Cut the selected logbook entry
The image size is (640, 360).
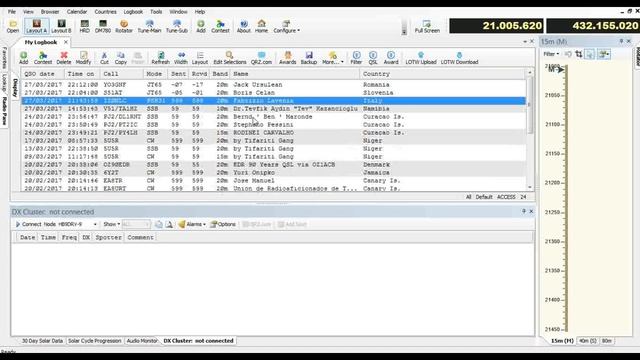pyautogui.click(x=104, y=58)
